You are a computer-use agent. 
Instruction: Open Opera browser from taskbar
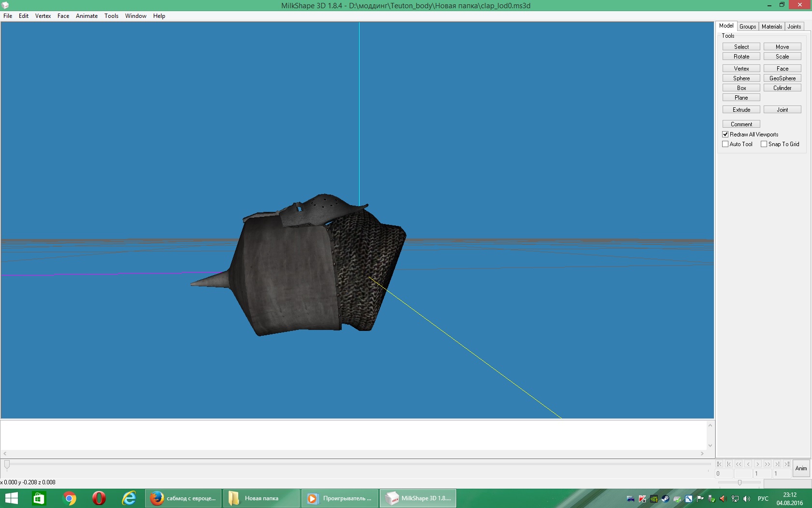click(99, 498)
